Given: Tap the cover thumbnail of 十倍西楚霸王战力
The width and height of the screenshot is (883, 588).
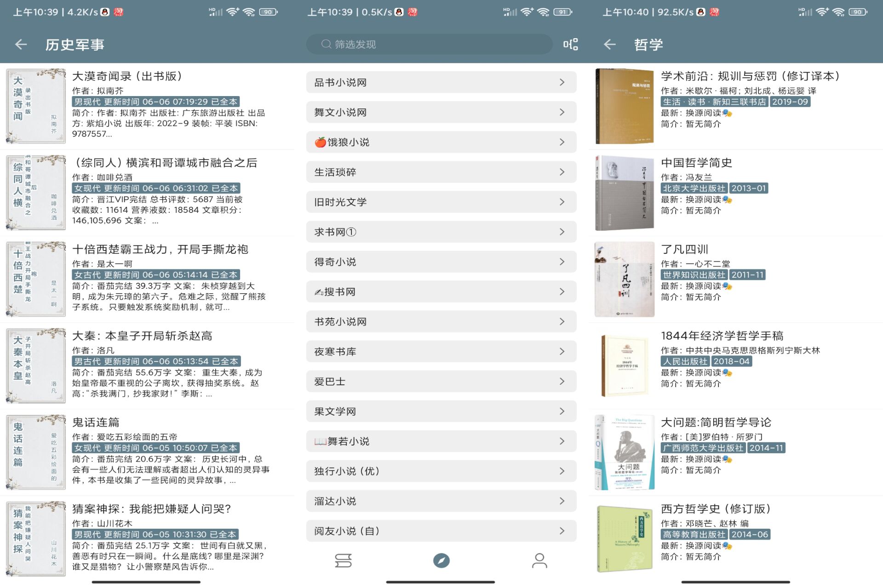Looking at the screenshot, I should coord(35,278).
